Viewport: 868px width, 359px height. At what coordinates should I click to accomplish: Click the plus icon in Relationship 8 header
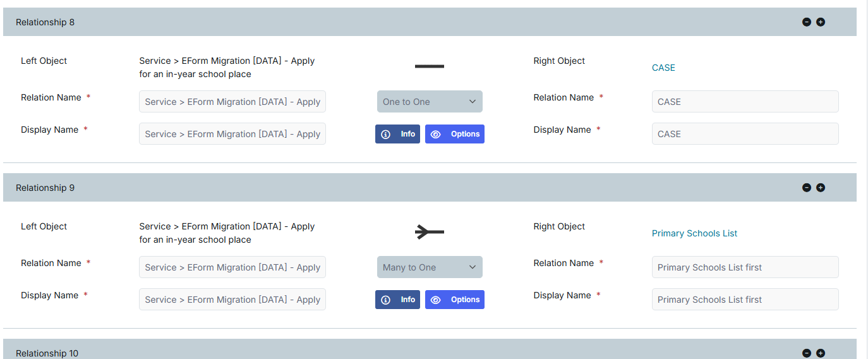click(821, 22)
